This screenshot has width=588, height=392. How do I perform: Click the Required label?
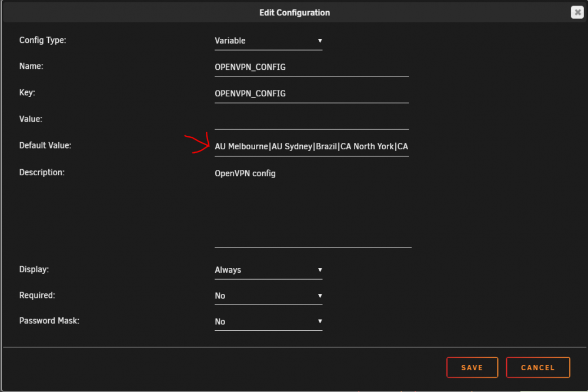(x=37, y=295)
